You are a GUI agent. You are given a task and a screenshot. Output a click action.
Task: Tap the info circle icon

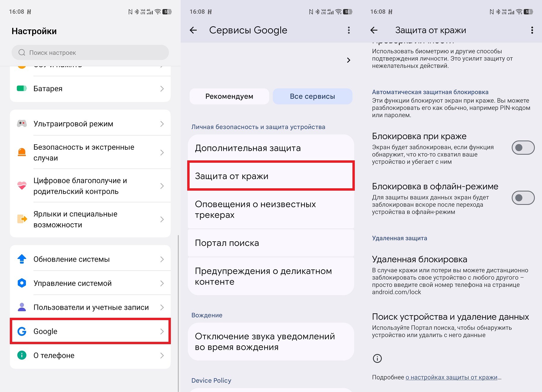[x=377, y=358]
